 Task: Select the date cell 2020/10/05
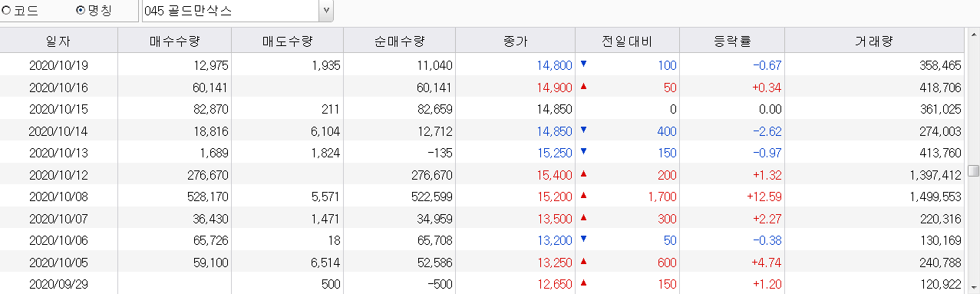pos(58,263)
